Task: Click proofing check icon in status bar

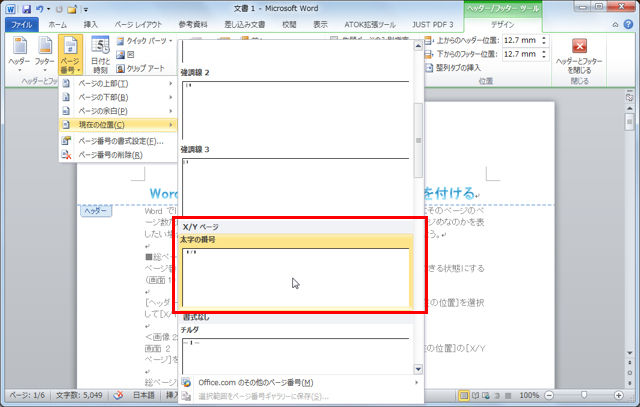Action: [118, 395]
